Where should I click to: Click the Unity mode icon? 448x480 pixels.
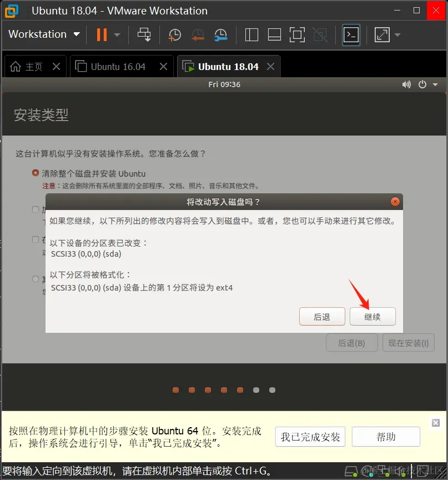tap(320, 34)
